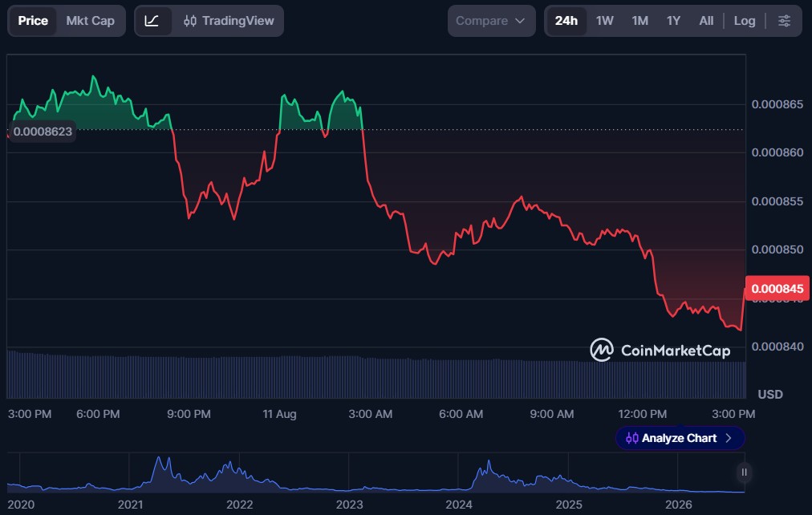The image size is (812, 515).
Task: Click the 0.000850 y-axis label
Action: click(777, 249)
